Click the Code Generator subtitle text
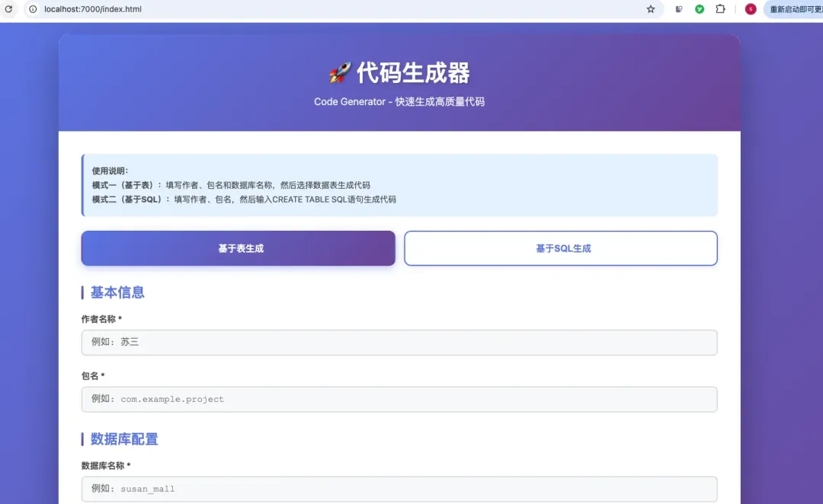Image resolution: width=823 pixels, height=504 pixels. [x=399, y=100]
